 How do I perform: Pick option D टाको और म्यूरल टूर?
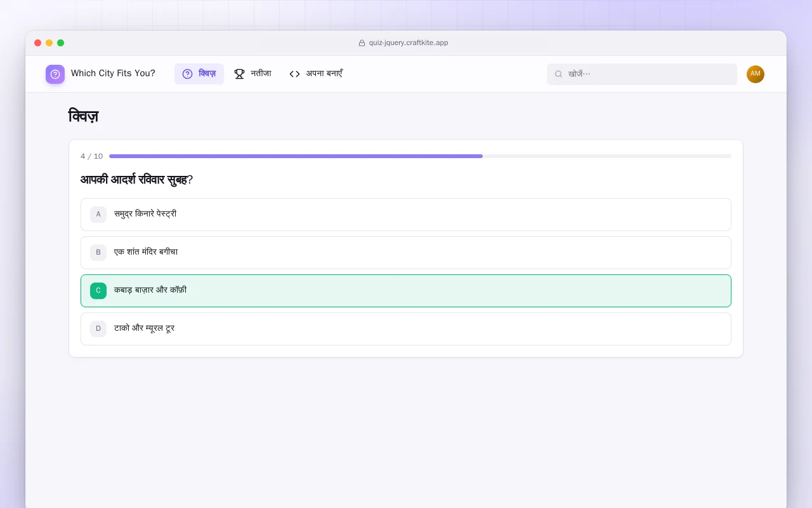click(406, 329)
